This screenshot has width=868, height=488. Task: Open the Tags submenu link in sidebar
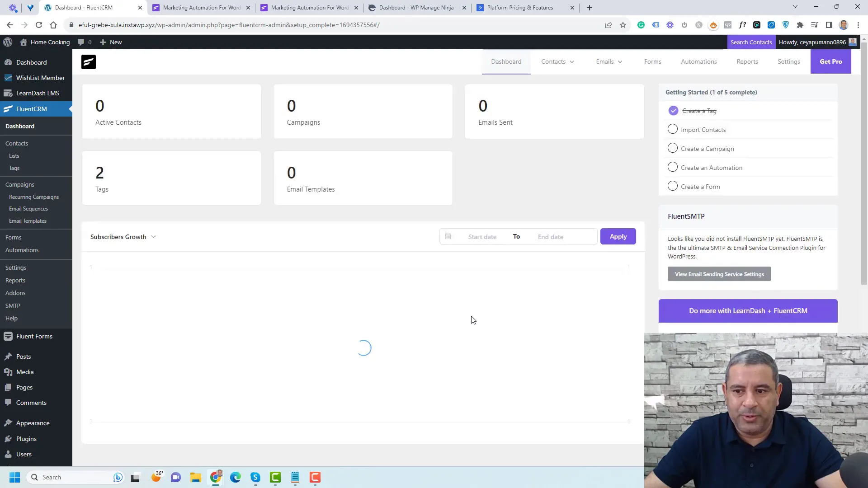click(14, 168)
